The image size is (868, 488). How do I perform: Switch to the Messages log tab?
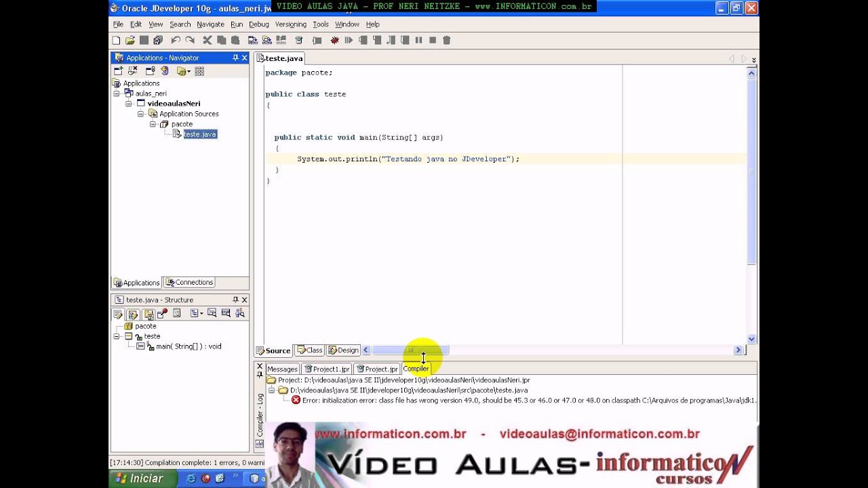[282, 369]
